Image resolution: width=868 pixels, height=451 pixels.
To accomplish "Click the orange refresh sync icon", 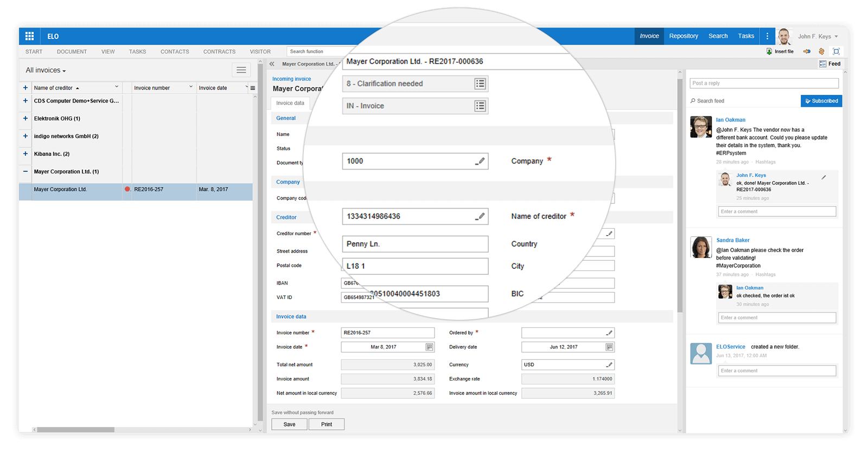I will tap(821, 51).
